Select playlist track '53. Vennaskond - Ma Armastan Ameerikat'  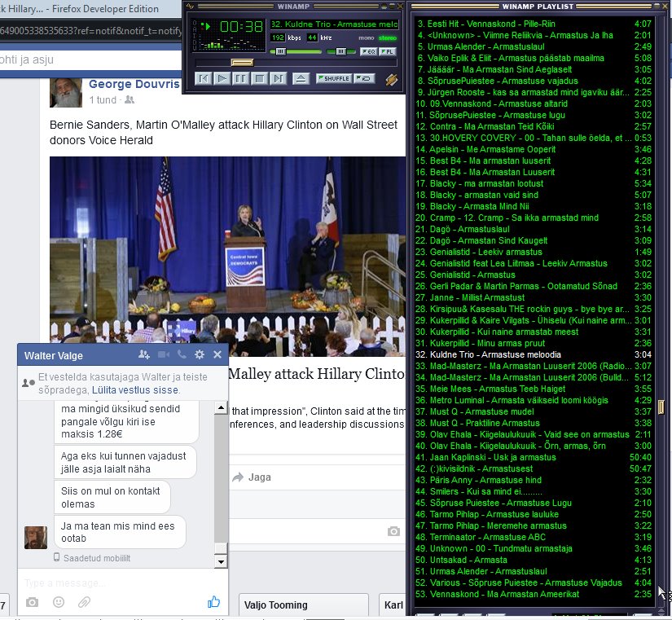[x=534, y=594]
